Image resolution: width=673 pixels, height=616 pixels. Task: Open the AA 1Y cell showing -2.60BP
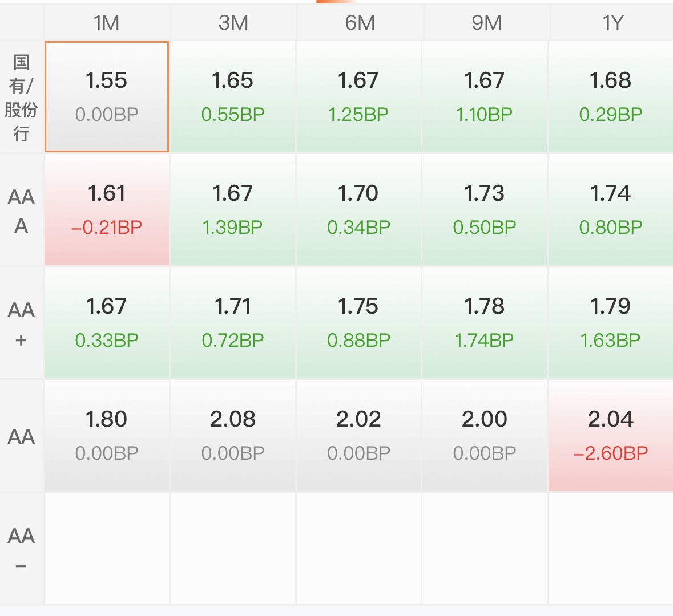click(611, 435)
